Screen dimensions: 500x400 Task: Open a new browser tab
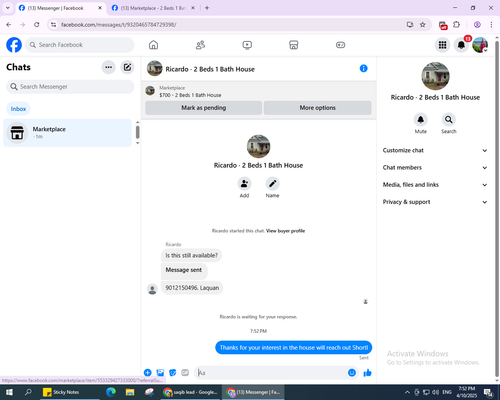[x=207, y=8]
